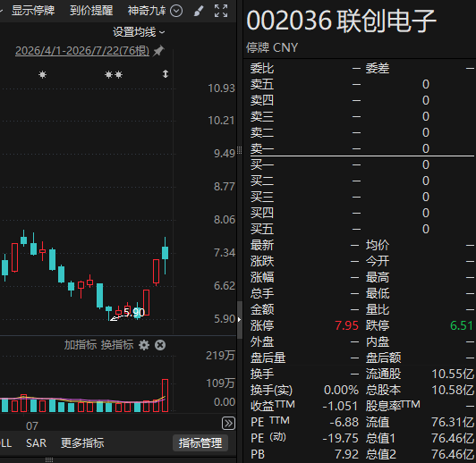Click the PE (动) value -19.75
The width and height of the screenshot is (476, 463).
click(340, 438)
